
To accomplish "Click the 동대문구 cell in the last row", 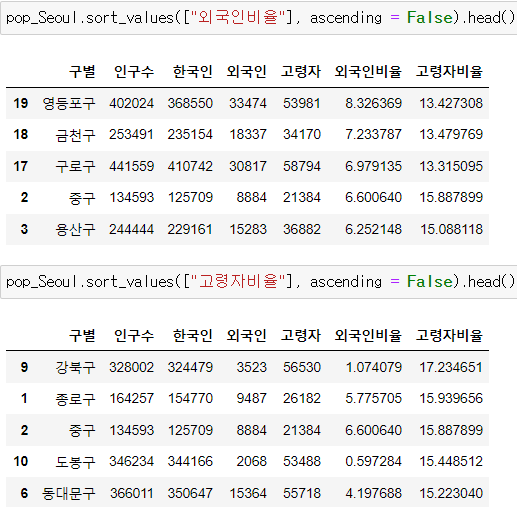I will click(x=69, y=493).
